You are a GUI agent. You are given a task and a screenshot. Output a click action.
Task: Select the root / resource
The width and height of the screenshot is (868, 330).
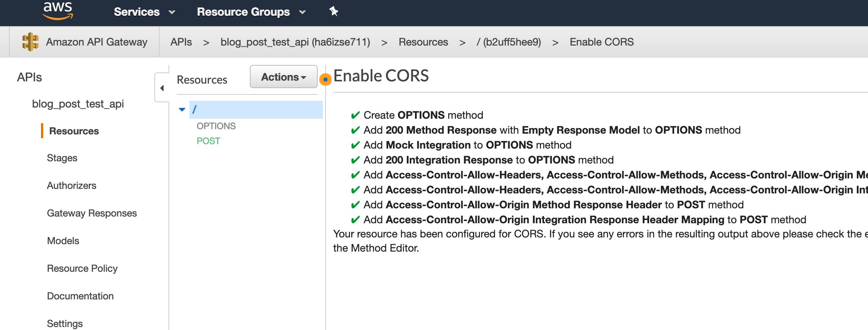tap(256, 109)
